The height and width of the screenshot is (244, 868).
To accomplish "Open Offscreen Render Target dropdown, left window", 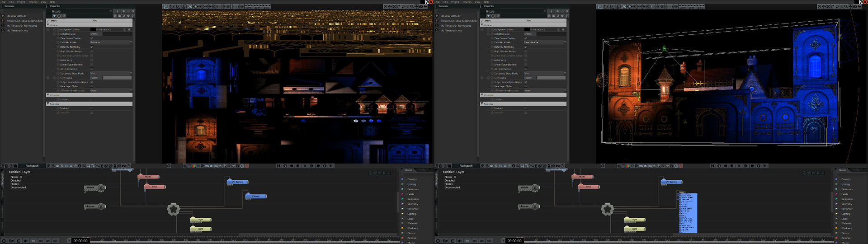I will pos(111,90).
